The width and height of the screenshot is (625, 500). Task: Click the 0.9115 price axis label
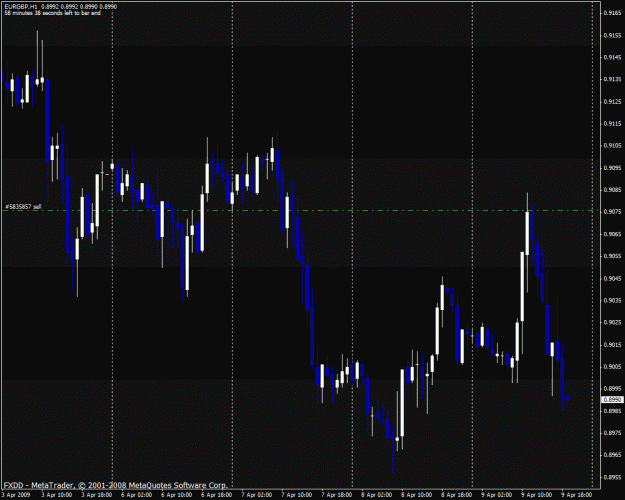(612, 124)
